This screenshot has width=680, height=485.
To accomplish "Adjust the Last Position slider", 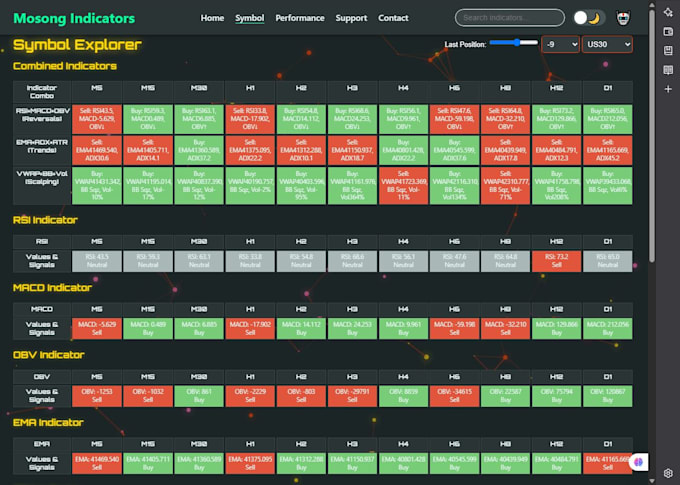I will pos(513,43).
